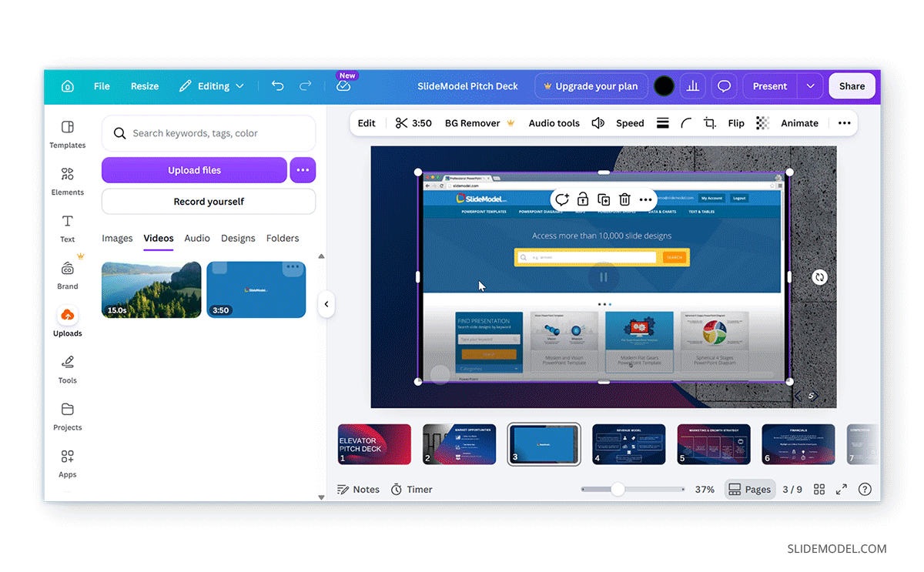The height and width of the screenshot is (572, 924).
Task: Switch to the Folders tab
Action: (283, 238)
